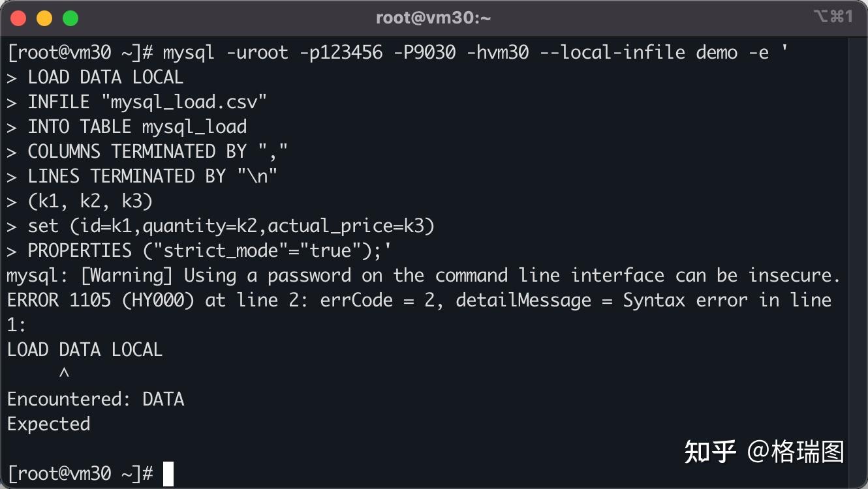This screenshot has height=489, width=868.
Task: Click the window title root@vm30:~
Action: [433, 18]
